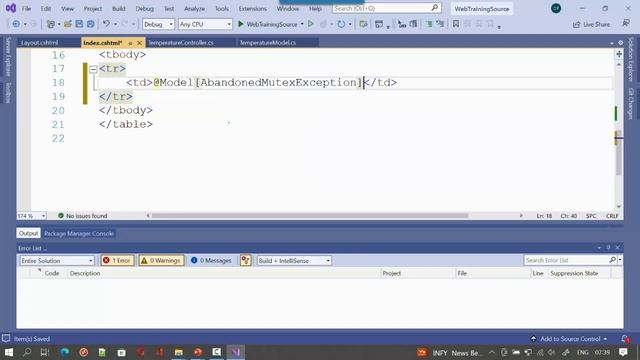Click the No issues found status indicator
The width and height of the screenshot is (640, 360).
pyautogui.click(x=82, y=216)
